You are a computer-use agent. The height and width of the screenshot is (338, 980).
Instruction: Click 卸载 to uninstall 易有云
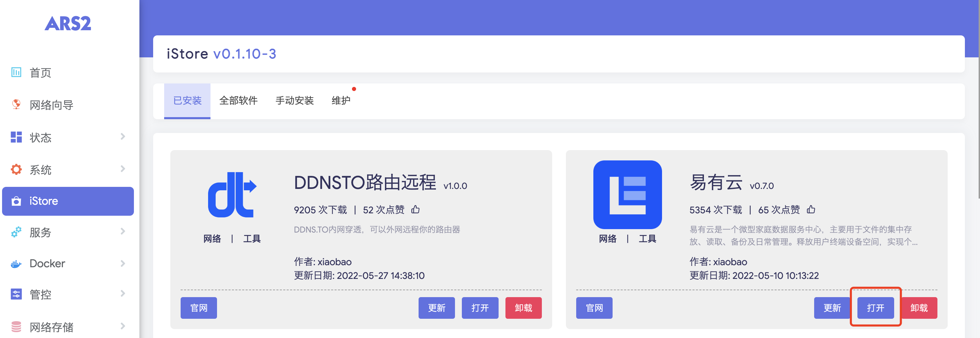(919, 308)
